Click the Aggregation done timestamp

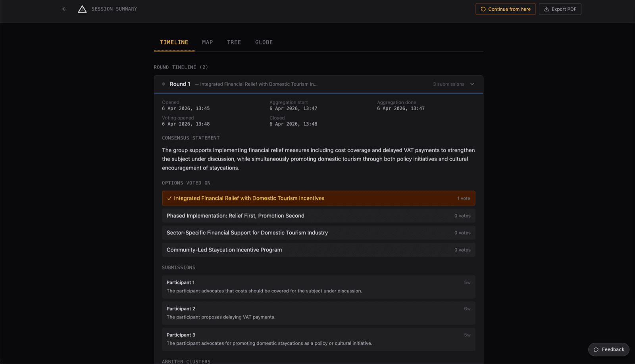(x=401, y=108)
